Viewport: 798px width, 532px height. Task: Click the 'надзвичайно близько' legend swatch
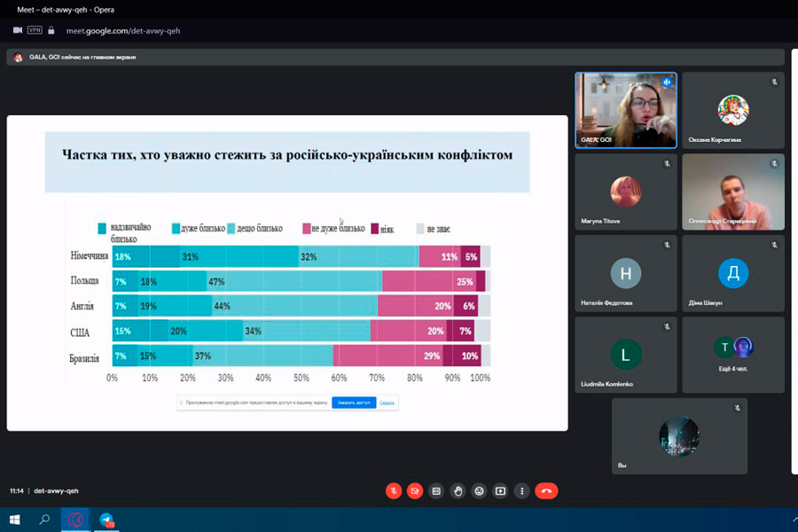click(102, 229)
